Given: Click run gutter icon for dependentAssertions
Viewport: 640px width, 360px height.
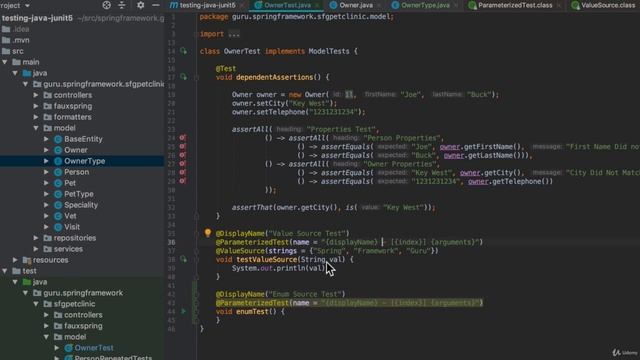Looking at the screenshot, I should tap(184, 77).
